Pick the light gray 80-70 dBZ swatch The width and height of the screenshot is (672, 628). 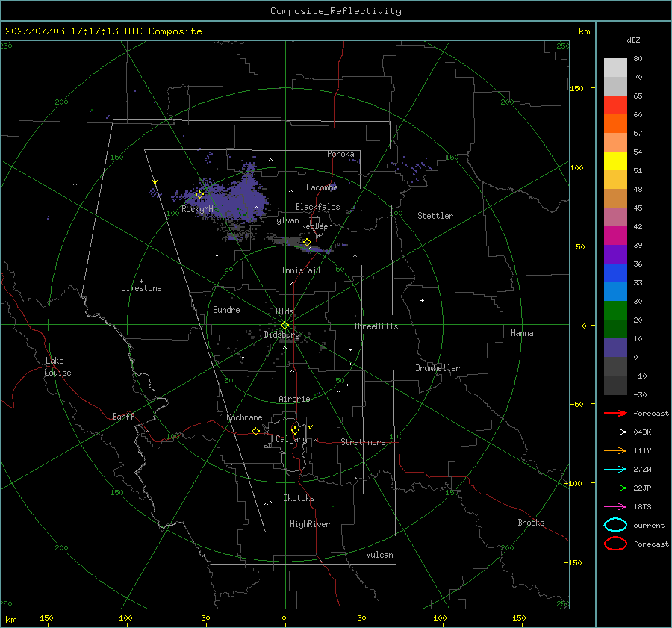point(615,67)
